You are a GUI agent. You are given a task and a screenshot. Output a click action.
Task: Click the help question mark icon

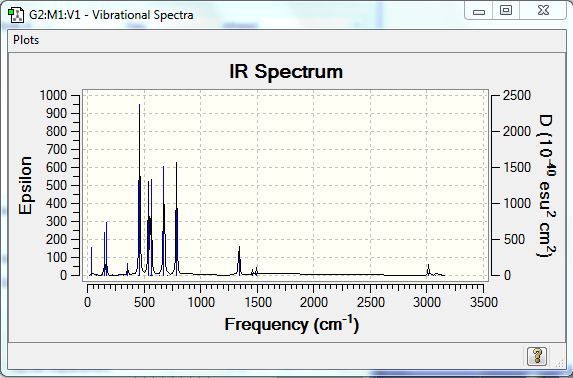(537, 355)
